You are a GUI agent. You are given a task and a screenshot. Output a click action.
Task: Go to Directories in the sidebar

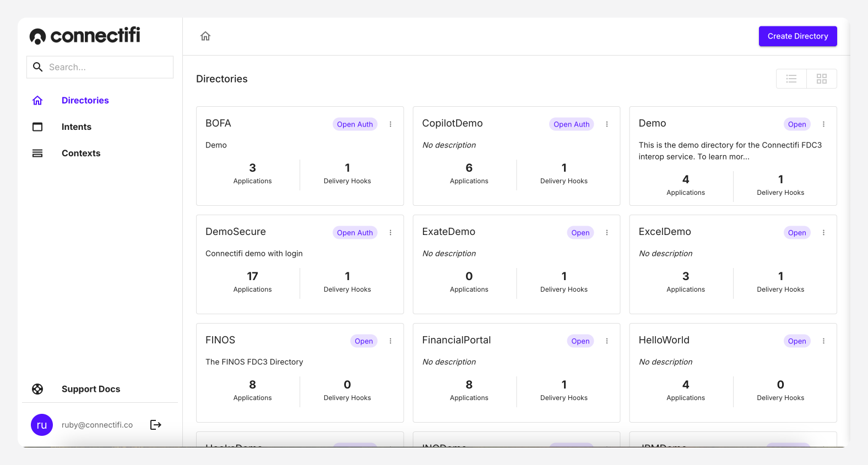[x=85, y=100]
